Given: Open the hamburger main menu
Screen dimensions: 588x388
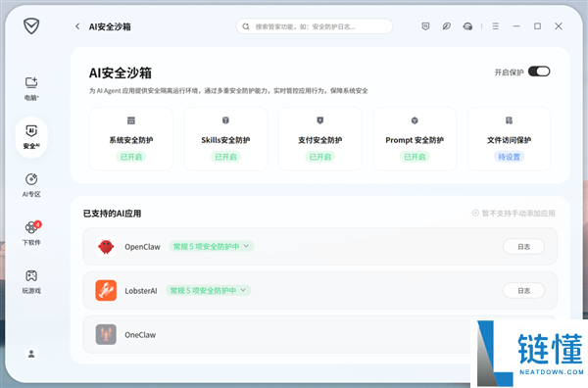Looking at the screenshot, I should point(495,26).
